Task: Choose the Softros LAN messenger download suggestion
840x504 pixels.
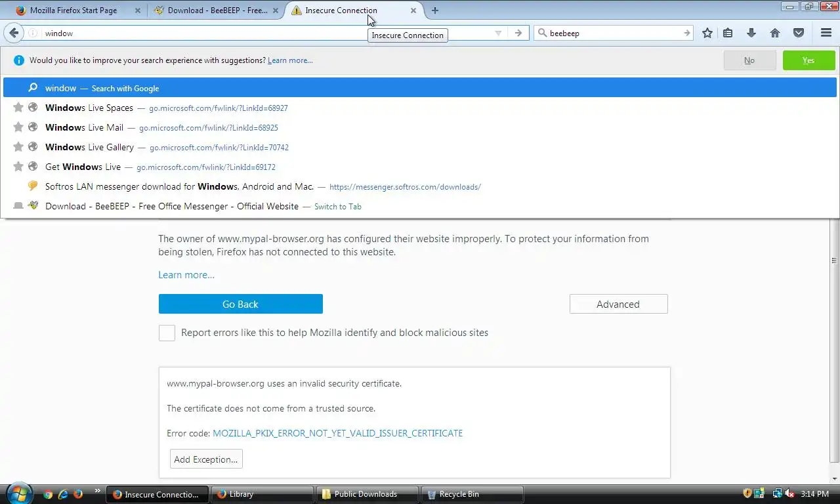Action: tap(420, 186)
